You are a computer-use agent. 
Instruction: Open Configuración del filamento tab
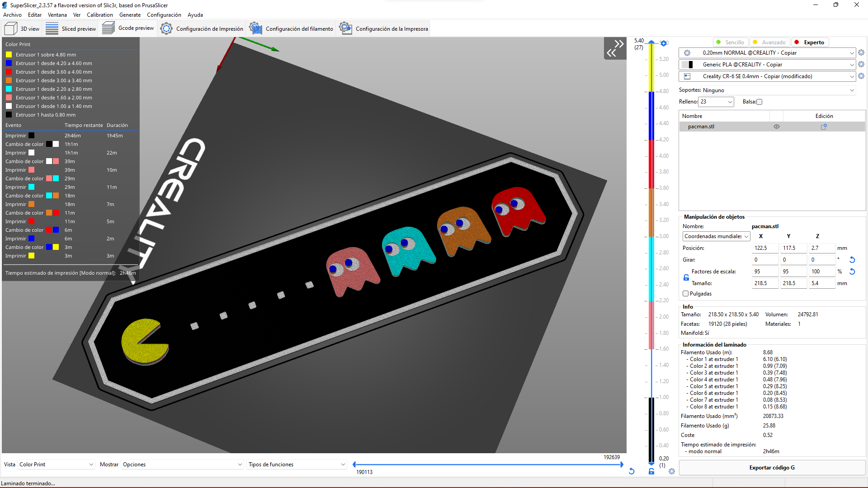coord(292,28)
